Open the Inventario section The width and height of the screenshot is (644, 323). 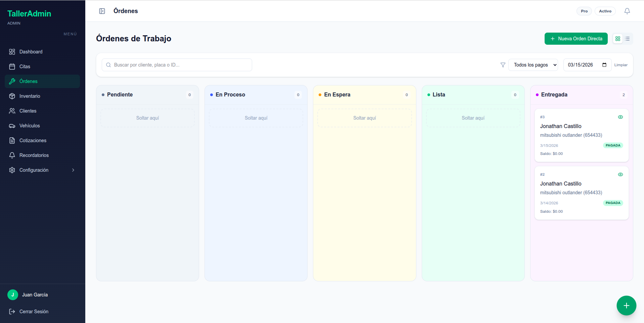click(x=42, y=96)
